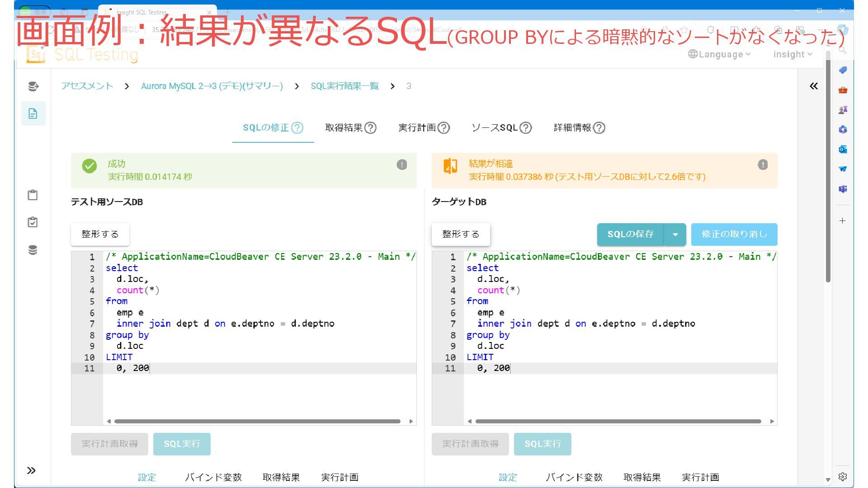The width and height of the screenshot is (868, 488).
Task: Click horizontal scrollbar under target SQL editor
Action: (618, 421)
